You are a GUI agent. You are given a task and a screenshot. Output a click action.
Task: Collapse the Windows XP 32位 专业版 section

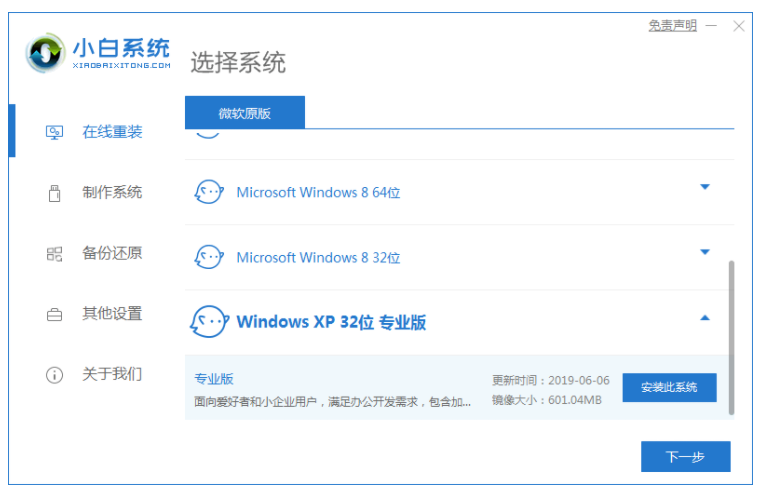tap(704, 318)
